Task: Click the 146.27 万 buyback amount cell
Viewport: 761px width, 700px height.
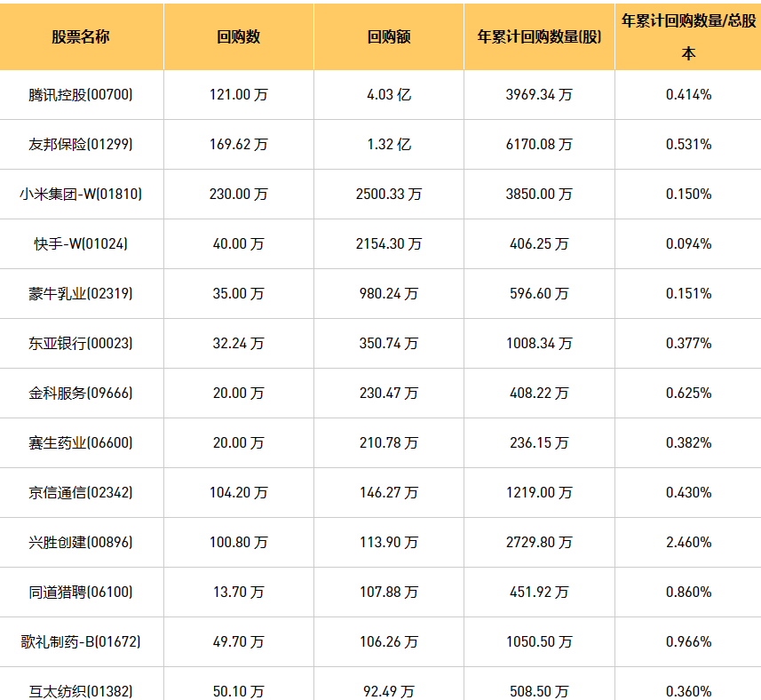Action: click(389, 493)
